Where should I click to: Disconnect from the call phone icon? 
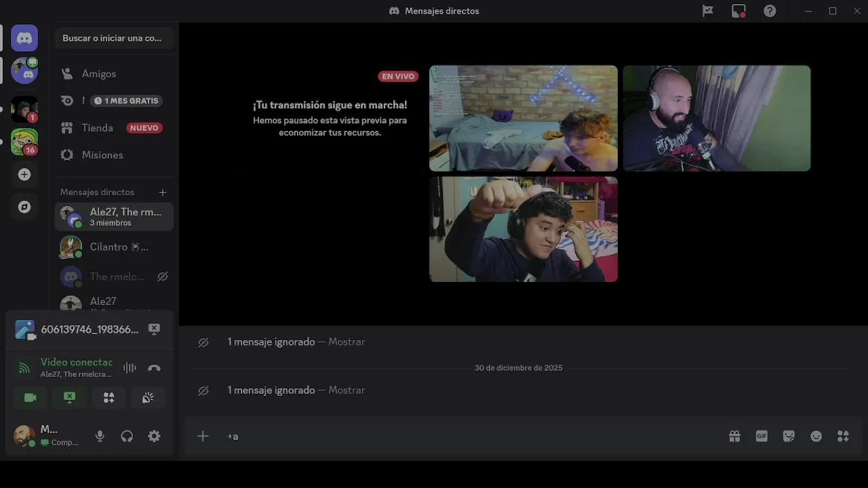point(154,368)
